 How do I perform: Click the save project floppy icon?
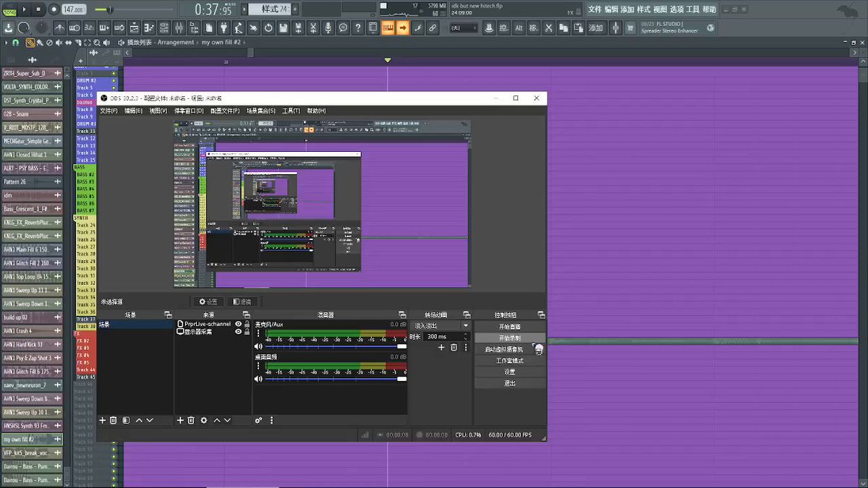pos(283,27)
